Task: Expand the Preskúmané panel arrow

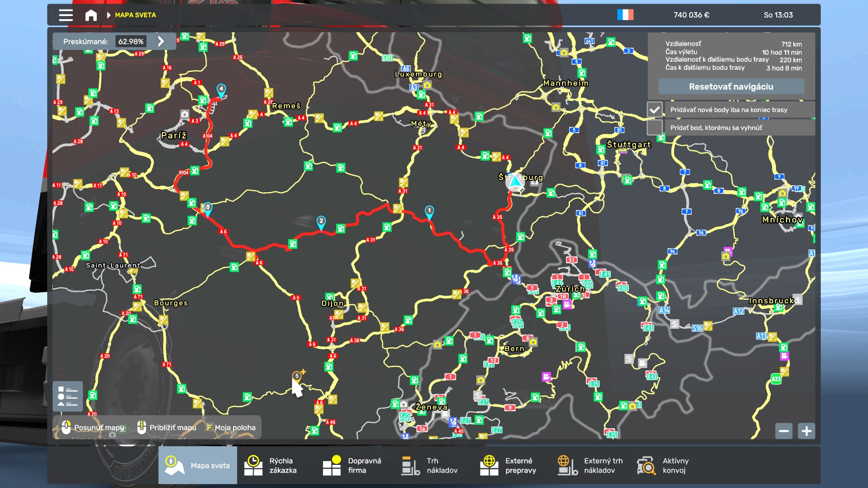Action: point(161,41)
